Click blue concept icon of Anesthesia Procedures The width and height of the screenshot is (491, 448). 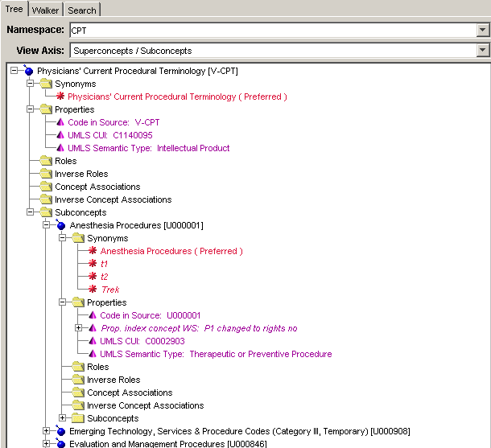[60, 225]
